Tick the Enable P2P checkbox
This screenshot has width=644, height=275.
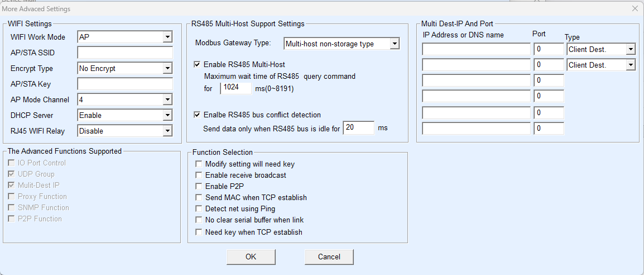point(198,187)
